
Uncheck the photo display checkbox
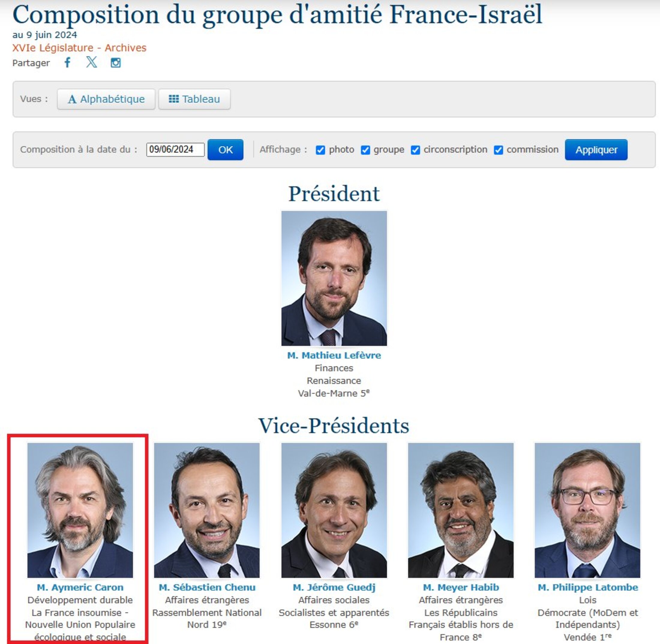tap(320, 150)
